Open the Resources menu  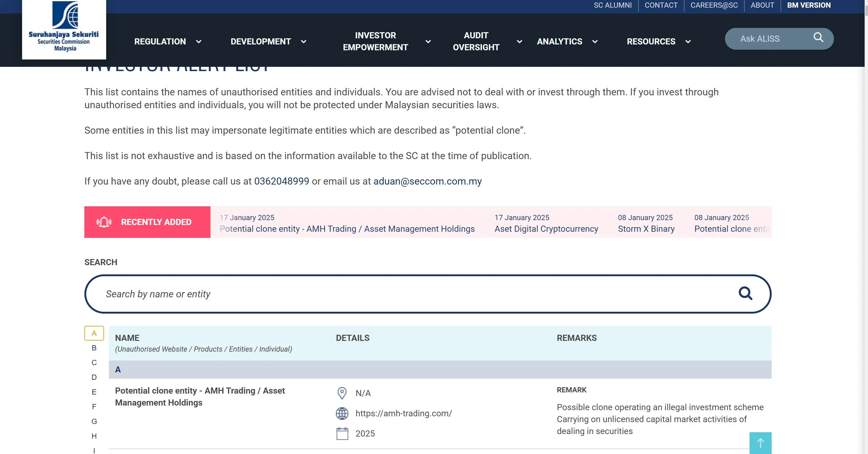(651, 41)
